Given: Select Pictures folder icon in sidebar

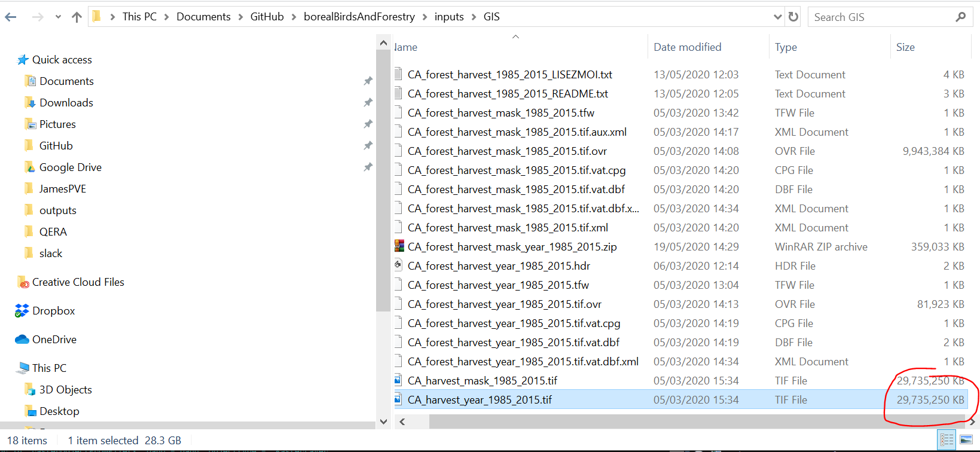Looking at the screenshot, I should click(30, 124).
